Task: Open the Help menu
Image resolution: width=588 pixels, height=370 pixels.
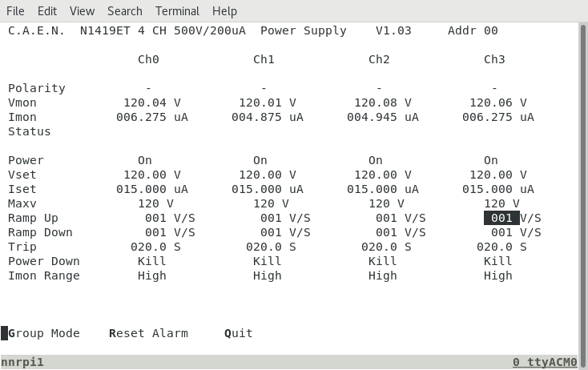Action: coord(224,11)
